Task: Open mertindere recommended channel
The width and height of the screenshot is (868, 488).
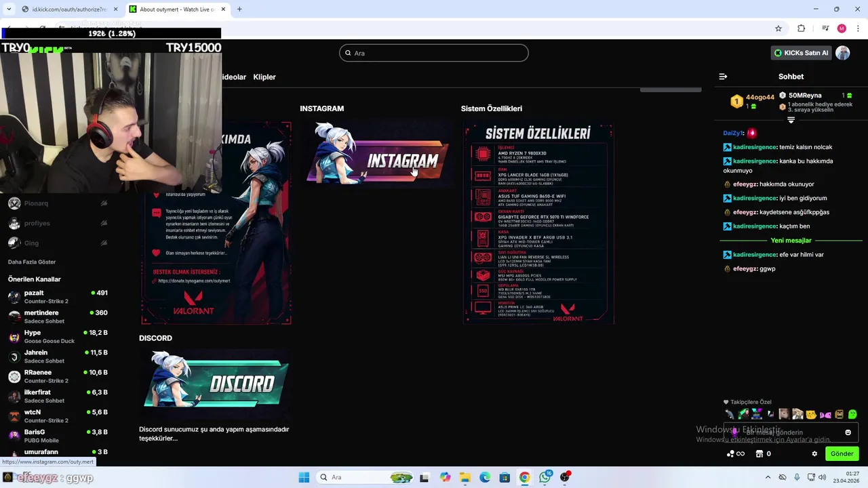Action: click(x=58, y=317)
